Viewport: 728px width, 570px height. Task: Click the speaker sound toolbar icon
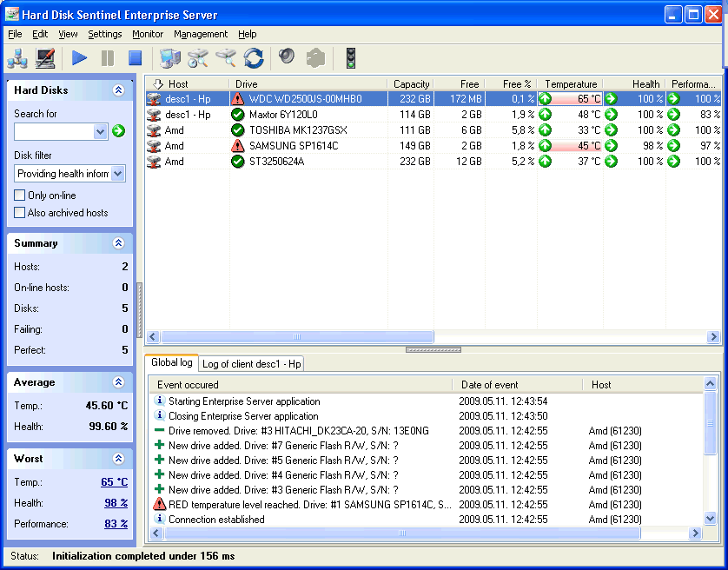tap(287, 56)
